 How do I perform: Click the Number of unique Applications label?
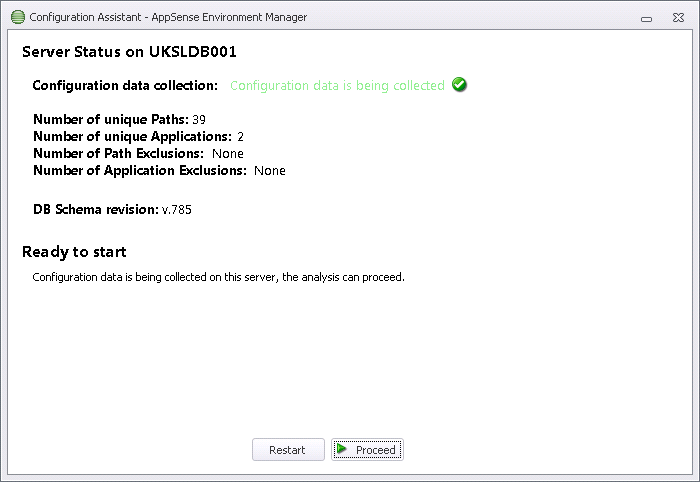pyautogui.click(x=133, y=136)
